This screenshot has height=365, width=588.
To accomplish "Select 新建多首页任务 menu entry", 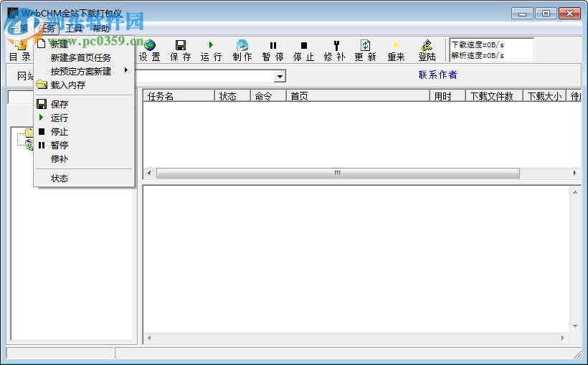I will [x=84, y=58].
